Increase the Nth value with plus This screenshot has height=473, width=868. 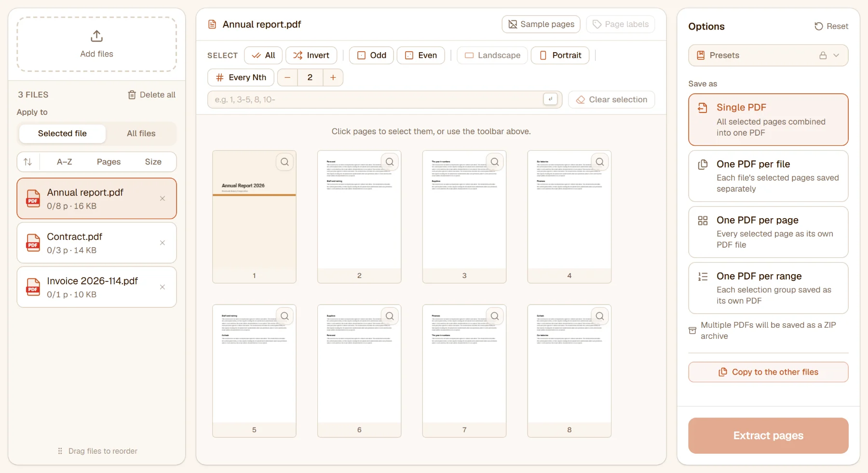coord(333,78)
